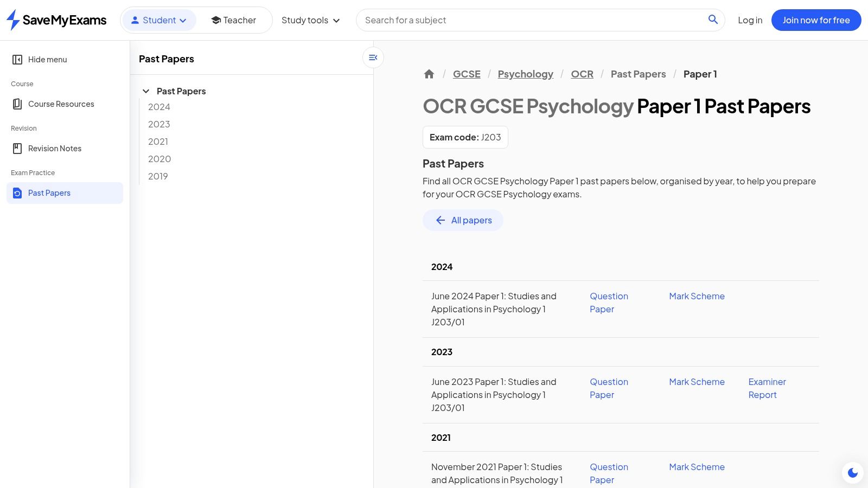868x488 pixels.
Task: Click Join now for free button
Action: click(816, 20)
